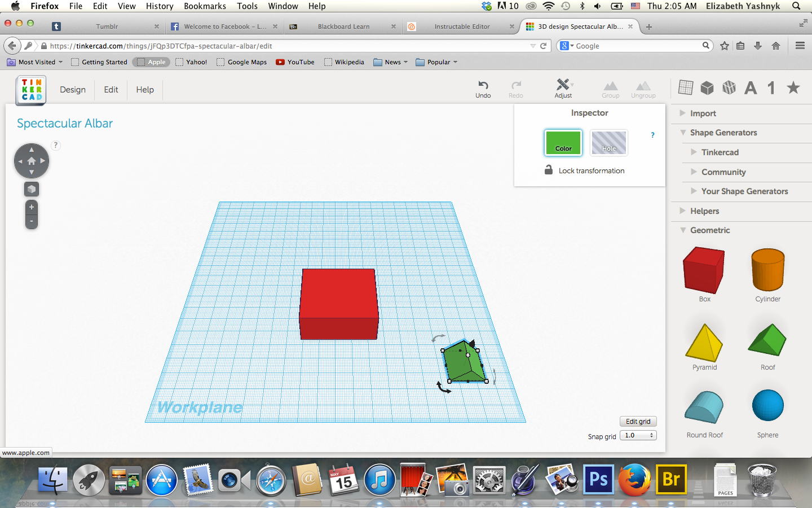Image resolution: width=812 pixels, height=508 pixels.
Task: Click the Help menu link in Tinkercad
Action: coord(144,90)
